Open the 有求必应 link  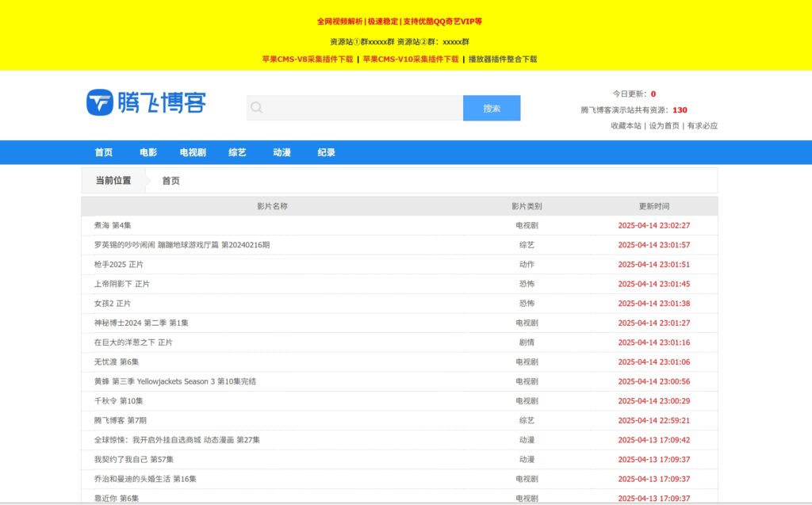702,125
